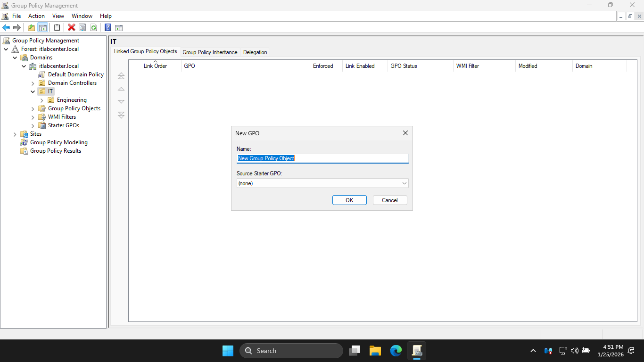Image resolution: width=644 pixels, height=362 pixels.
Task: Click the Show/Hide Action Pane icon
Action: [119, 27]
